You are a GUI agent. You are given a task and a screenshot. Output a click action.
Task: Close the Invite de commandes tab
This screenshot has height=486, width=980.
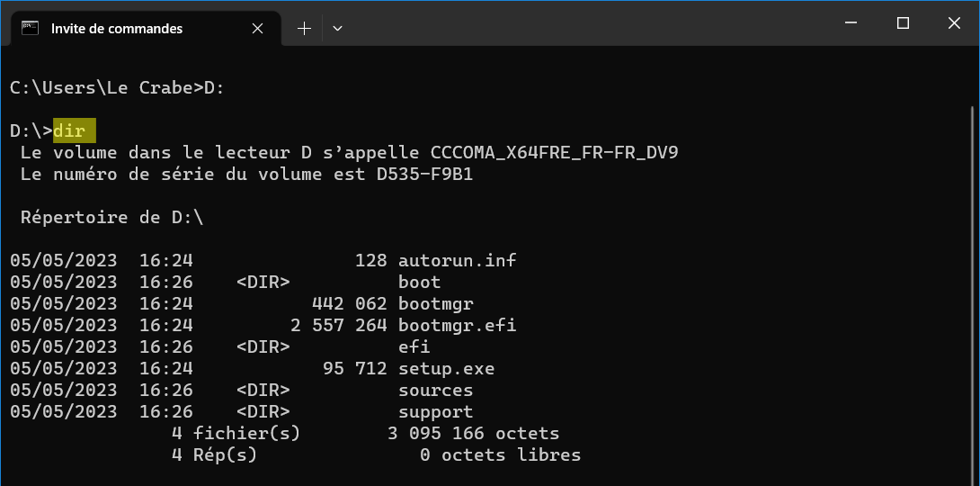click(257, 29)
